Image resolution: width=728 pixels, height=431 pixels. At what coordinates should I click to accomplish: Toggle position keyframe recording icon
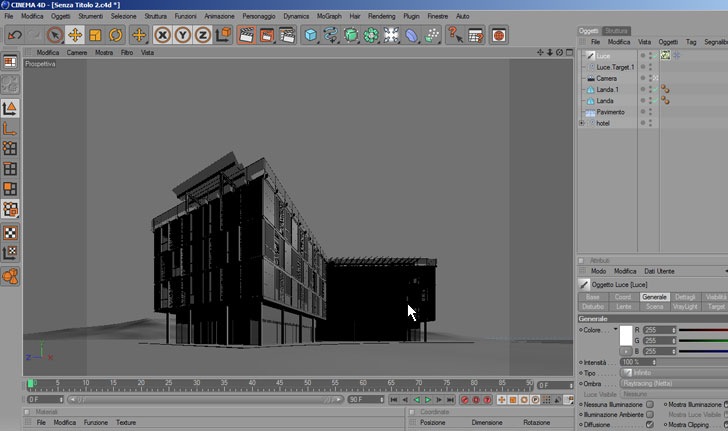click(x=501, y=399)
